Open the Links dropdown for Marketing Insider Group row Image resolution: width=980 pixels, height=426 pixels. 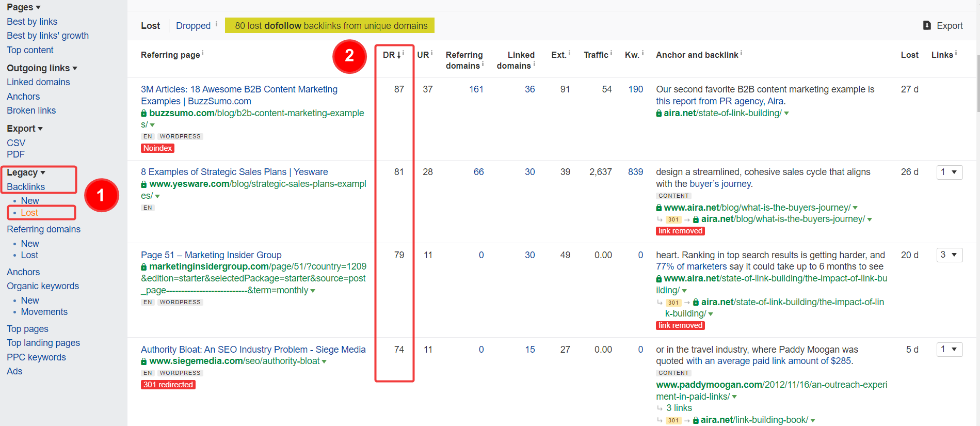click(950, 255)
